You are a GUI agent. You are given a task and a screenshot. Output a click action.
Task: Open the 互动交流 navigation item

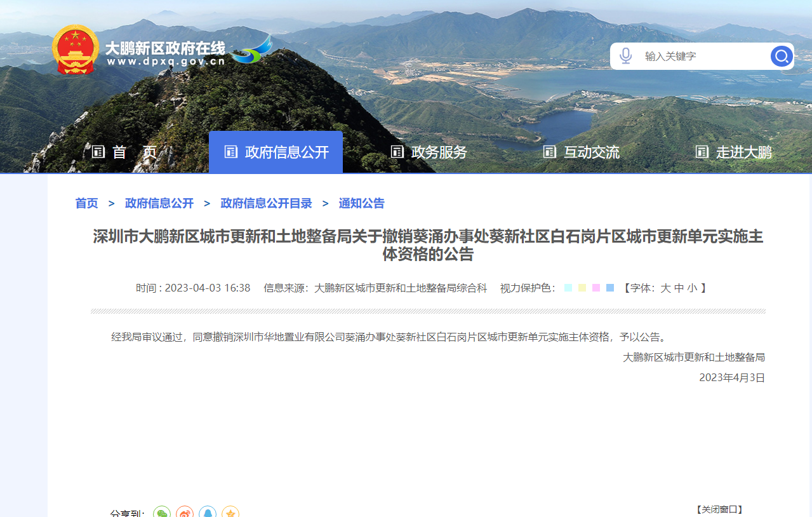(x=581, y=152)
